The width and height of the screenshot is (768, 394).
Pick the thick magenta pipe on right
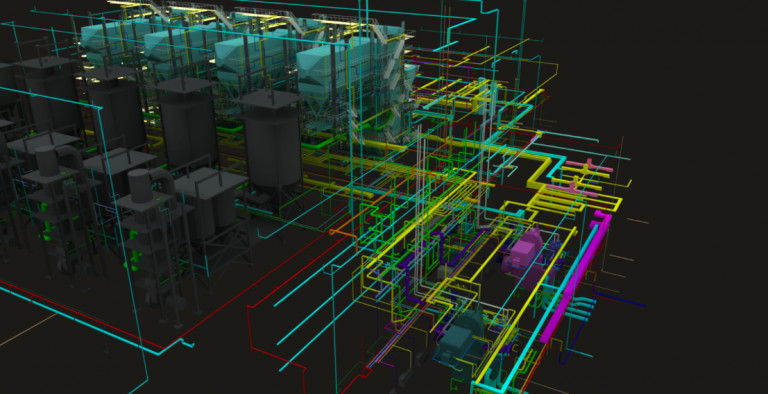point(576,277)
